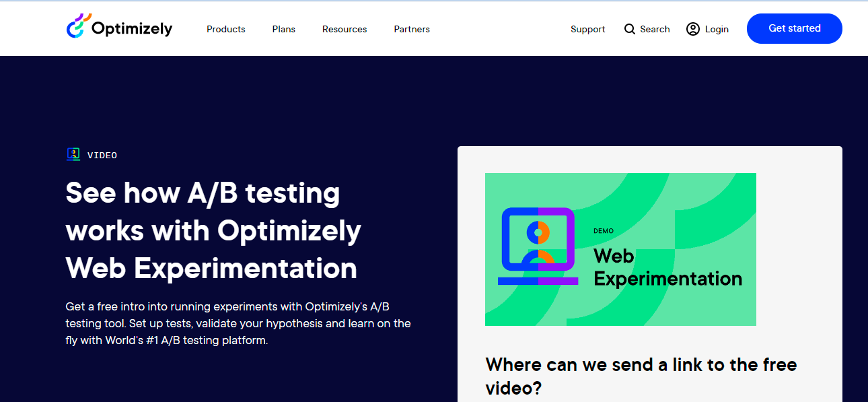Image resolution: width=868 pixels, height=402 pixels.
Task: Click the monitor icon in demo image
Action: point(538,246)
